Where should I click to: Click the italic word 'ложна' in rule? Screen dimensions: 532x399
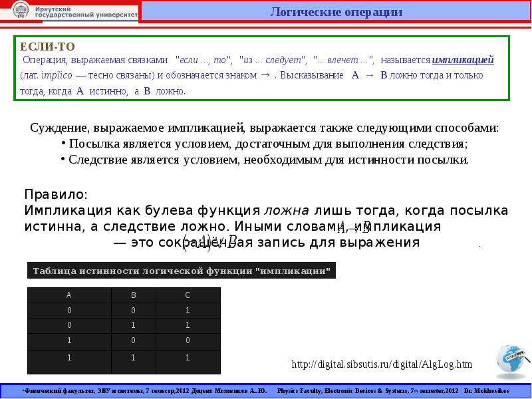(287, 211)
